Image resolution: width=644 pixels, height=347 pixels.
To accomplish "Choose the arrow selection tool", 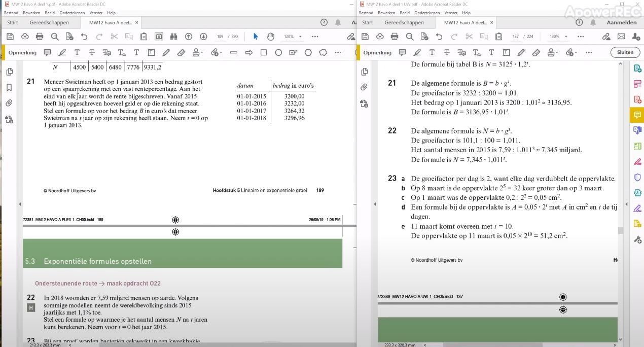I will click(256, 37).
